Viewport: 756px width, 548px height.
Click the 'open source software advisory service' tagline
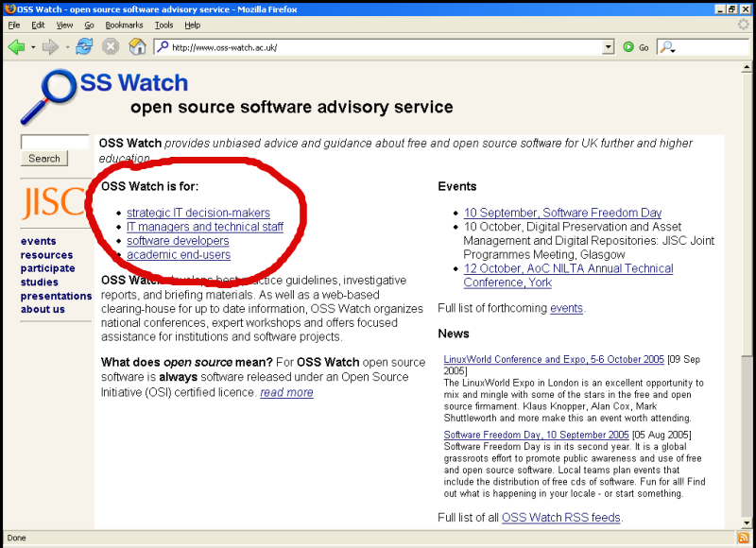[x=292, y=107]
